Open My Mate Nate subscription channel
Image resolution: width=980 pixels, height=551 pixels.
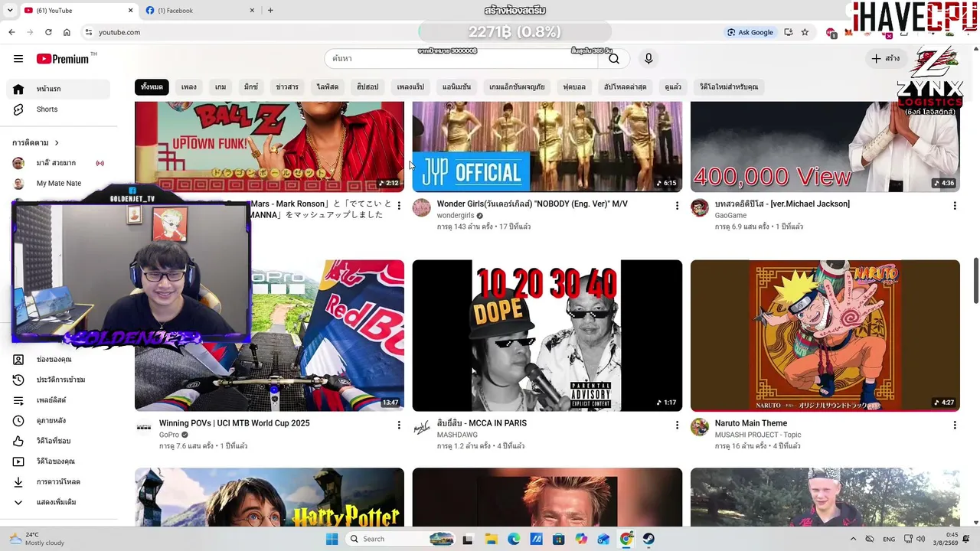(x=58, y=184)
